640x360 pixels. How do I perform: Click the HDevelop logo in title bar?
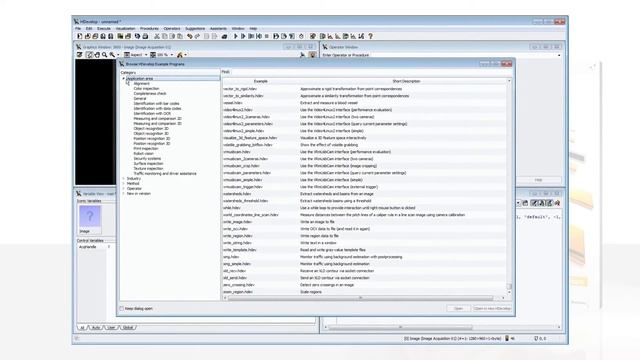(x=76, y=22)
